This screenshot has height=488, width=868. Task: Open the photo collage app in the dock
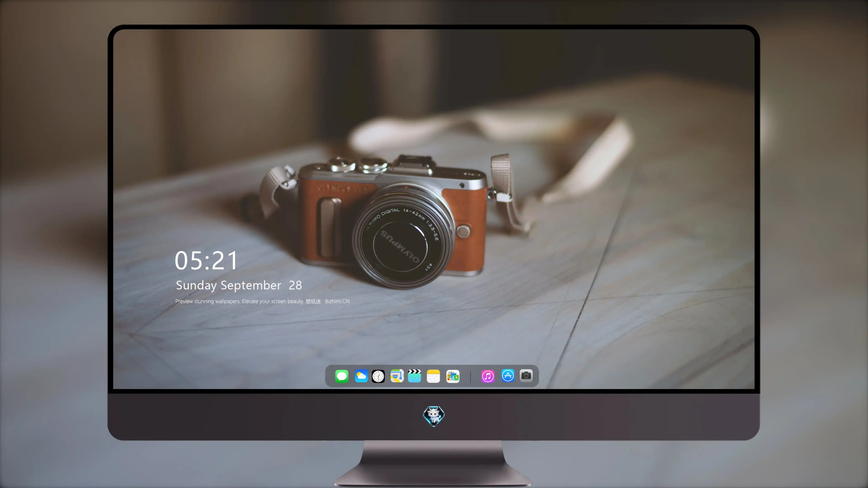pyautogui.click(x=453, y=376)
